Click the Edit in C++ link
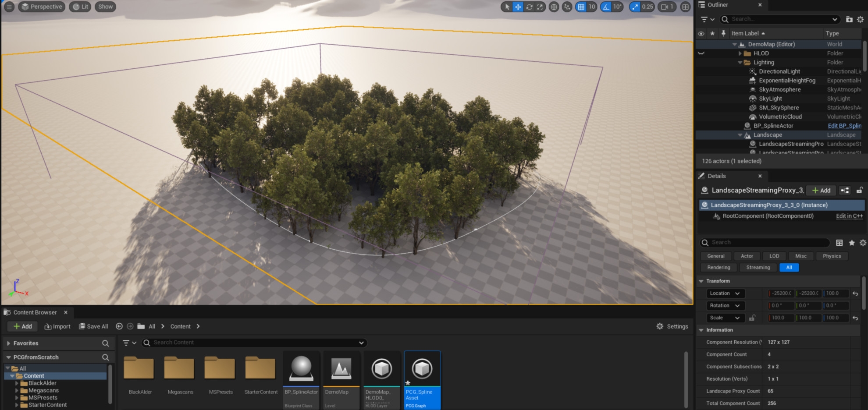Image resolution: width=868 pixels, height=410 pixels. point(849,216)
